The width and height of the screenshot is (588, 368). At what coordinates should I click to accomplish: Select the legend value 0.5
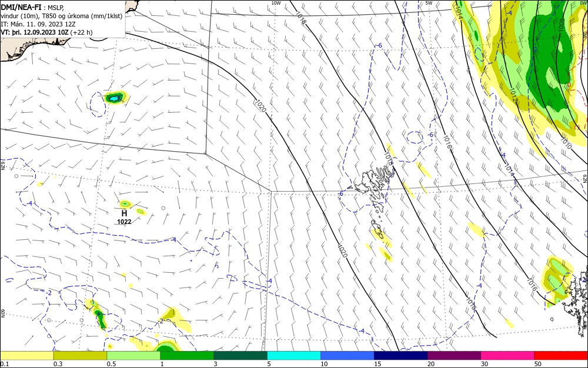tap(111, 364)
